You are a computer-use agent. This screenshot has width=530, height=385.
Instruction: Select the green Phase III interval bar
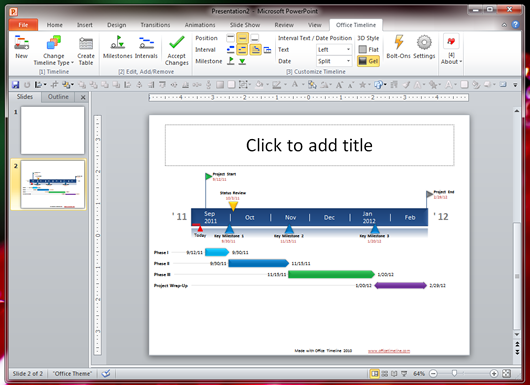click(x=332, y=274)
